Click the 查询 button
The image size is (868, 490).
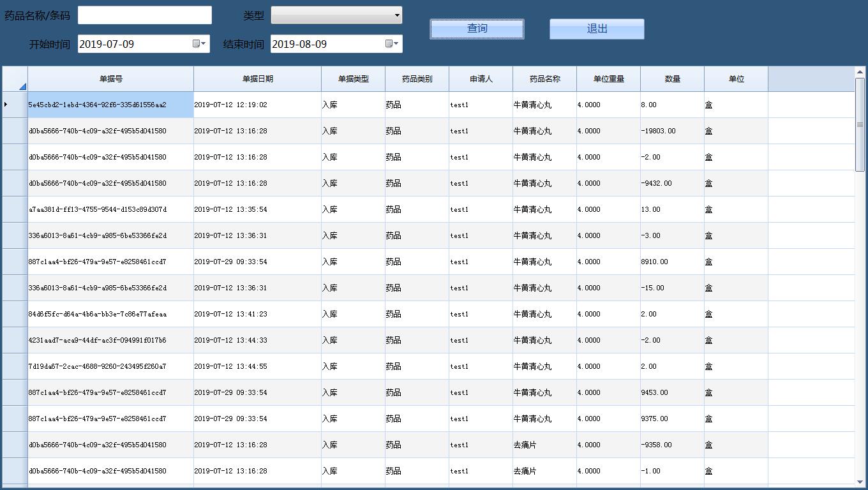coord(477,29)
